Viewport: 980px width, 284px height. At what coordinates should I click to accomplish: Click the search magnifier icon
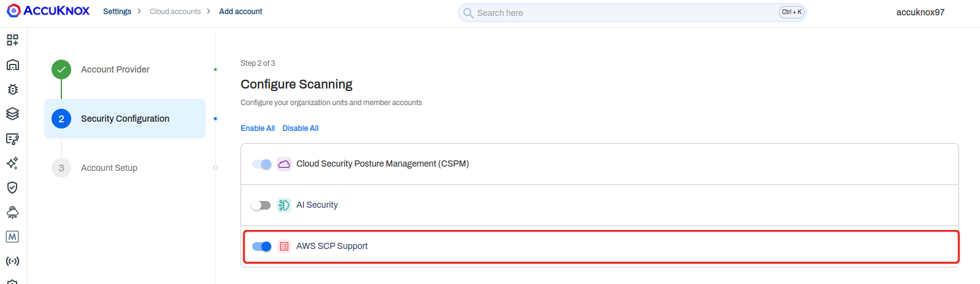(x=468, y=13)
